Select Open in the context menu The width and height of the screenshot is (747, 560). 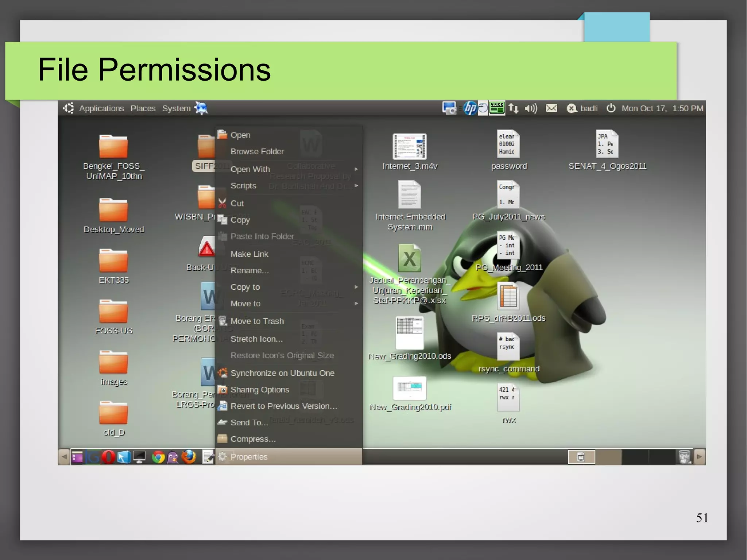pos(289,135)
